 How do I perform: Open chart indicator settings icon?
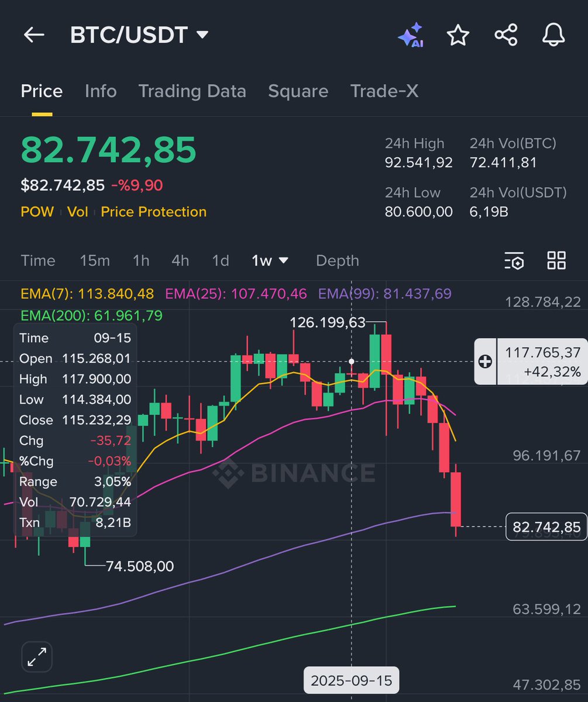click(x=514, y=261)
